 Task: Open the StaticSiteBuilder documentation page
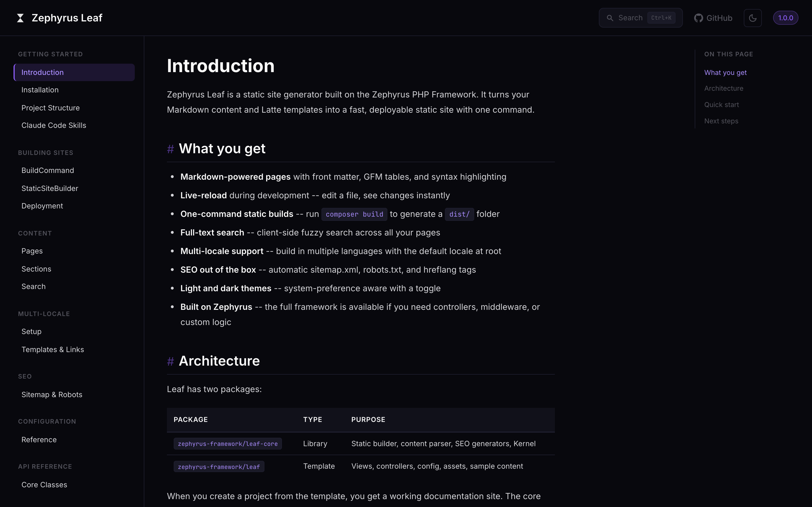pos(50,188)
